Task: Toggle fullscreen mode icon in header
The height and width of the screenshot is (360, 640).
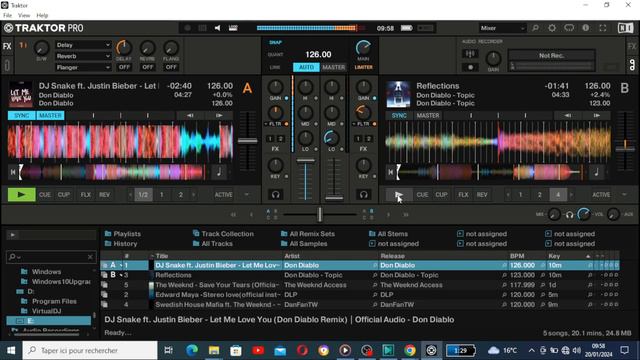Action: (602, 28)
